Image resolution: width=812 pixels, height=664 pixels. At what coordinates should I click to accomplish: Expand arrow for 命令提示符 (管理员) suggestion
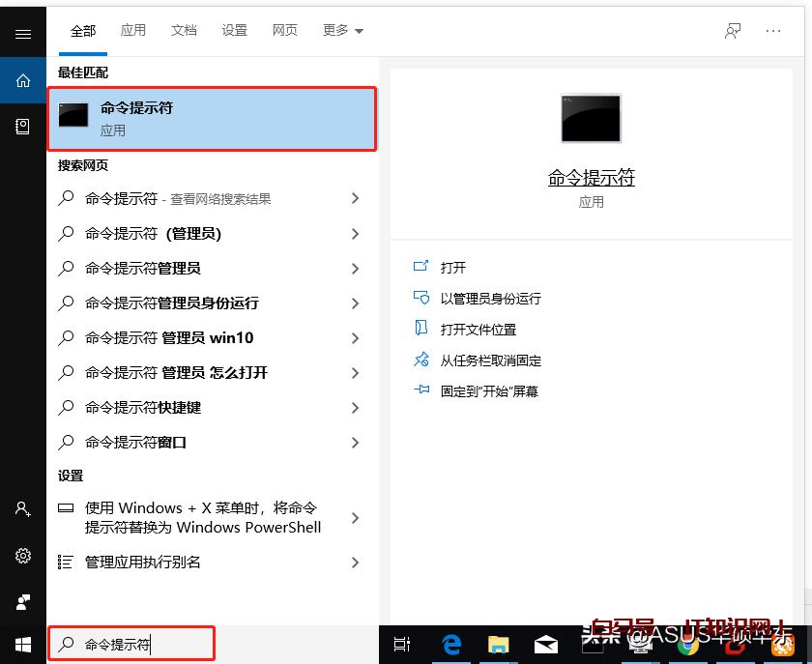click(x=355, y=234)
